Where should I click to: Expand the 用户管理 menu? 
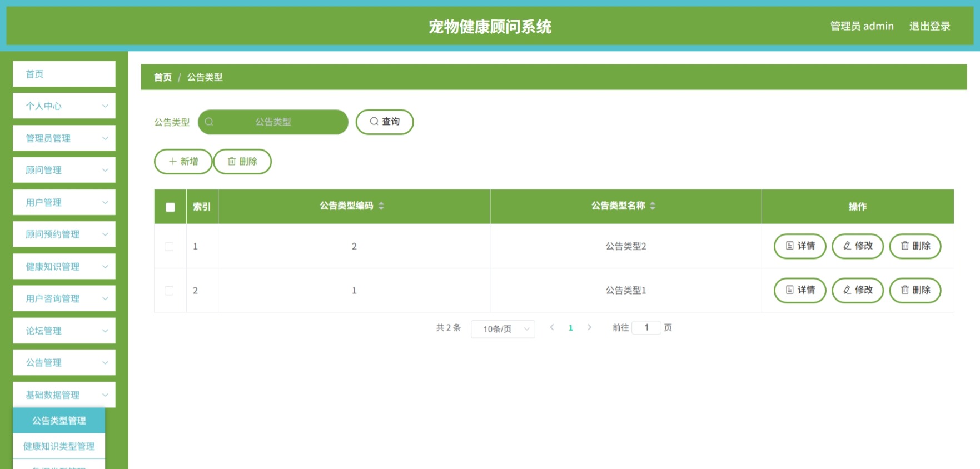64,202
